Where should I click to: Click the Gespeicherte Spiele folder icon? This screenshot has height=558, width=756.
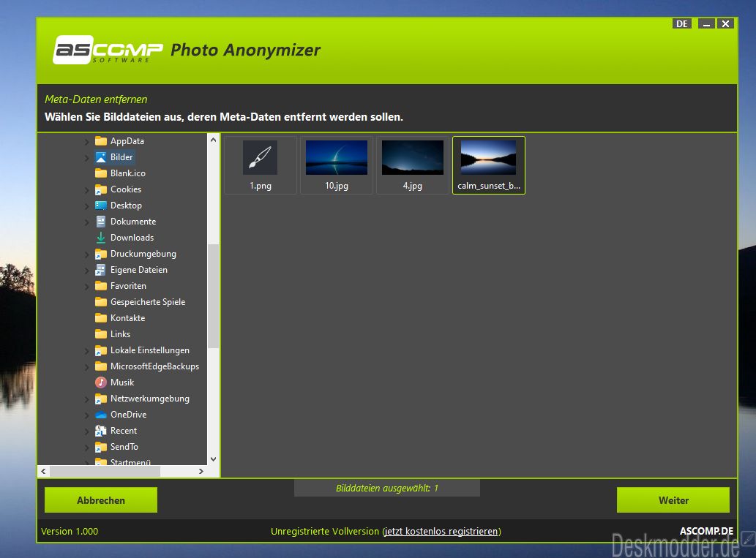click(x=101, y=301)
